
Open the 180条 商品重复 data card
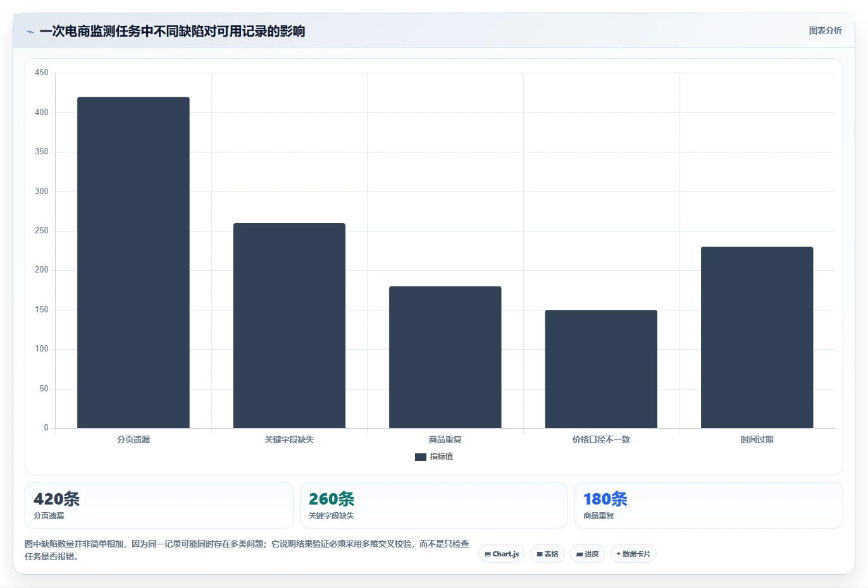click(x=709, y=505)
